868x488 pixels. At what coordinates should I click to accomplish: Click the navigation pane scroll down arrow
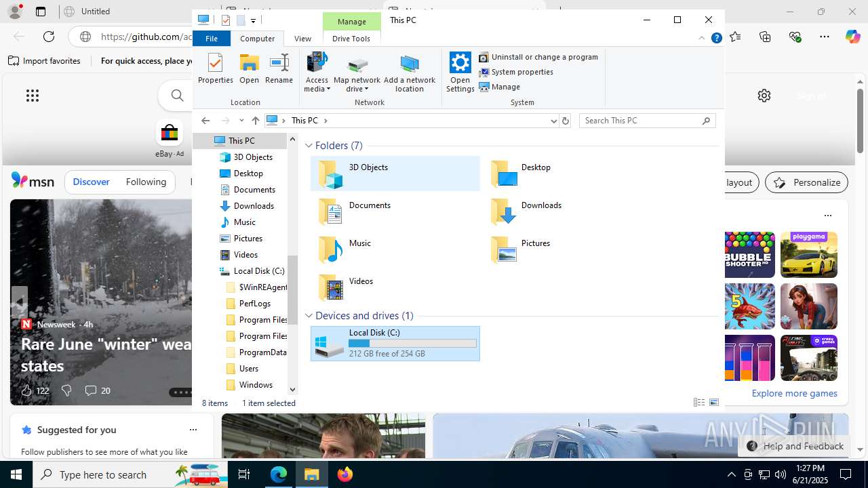292,389
